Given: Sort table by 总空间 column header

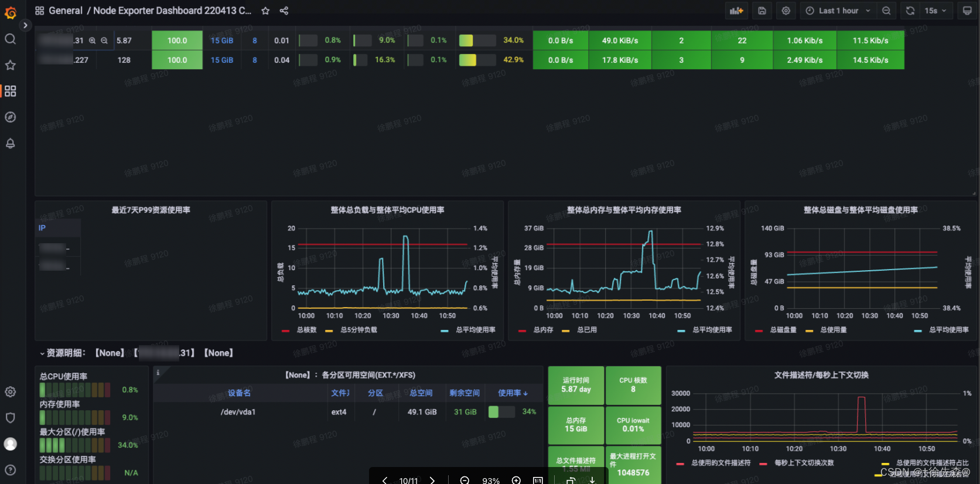Looking at the screenshot, I should tap(421, 393).
